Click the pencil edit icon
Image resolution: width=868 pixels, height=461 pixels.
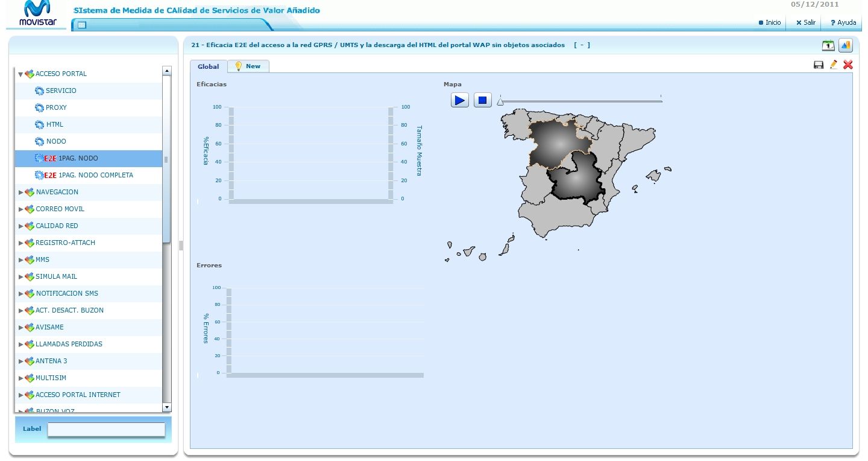tap(834, 65)
